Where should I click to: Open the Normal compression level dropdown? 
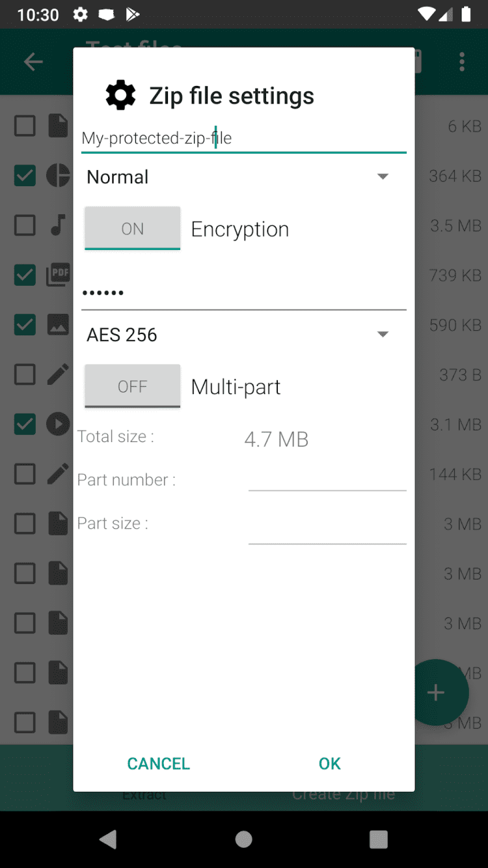tap(237, 177)
